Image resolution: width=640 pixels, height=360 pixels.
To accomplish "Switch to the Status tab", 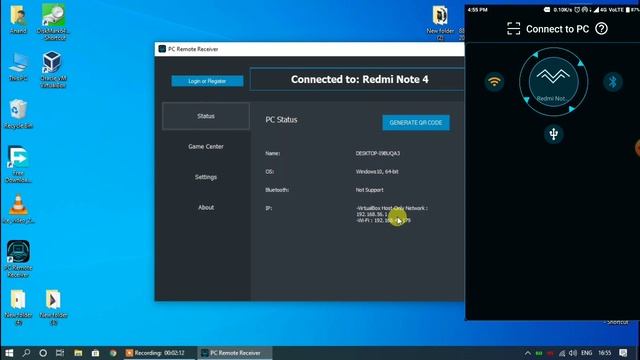I will (206, 116).
